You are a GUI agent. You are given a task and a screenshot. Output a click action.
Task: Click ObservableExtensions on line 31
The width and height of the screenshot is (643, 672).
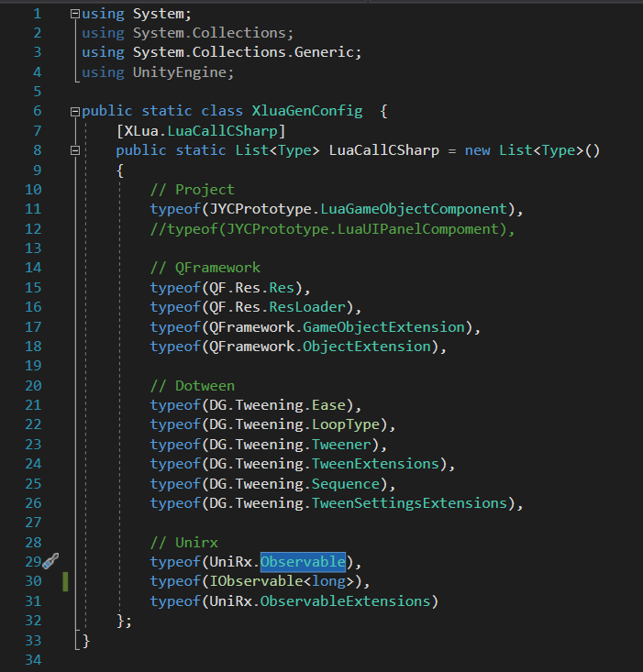(x=346, y=601)
